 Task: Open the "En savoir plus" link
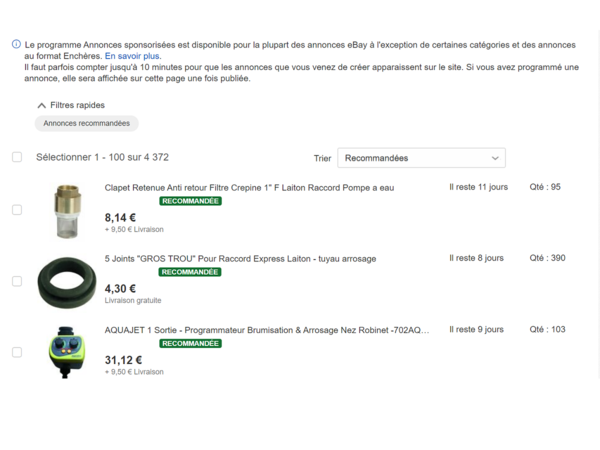pyautogui.click(x=133, y=56)
